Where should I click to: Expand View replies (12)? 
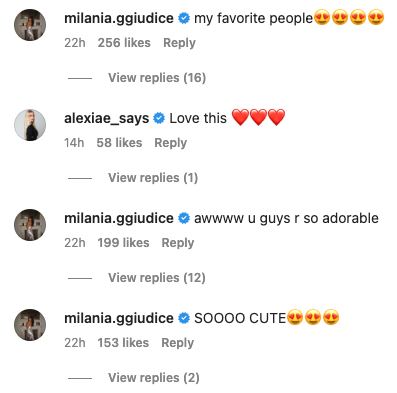(x=157, y=278)
